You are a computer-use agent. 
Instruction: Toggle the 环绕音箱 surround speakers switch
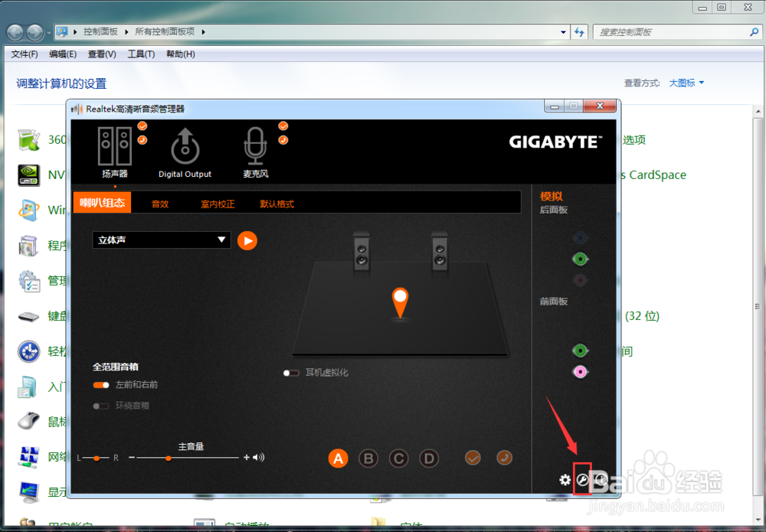point(101,406)
